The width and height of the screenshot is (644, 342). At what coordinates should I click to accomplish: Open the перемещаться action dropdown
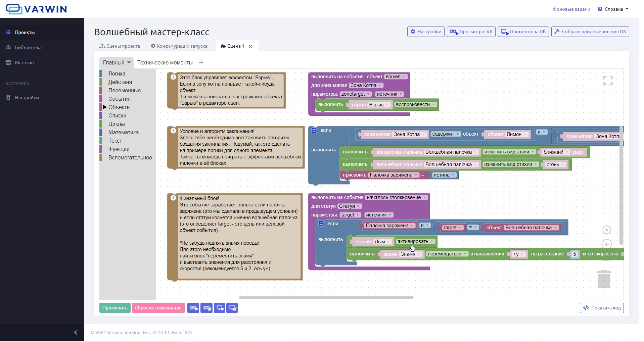(447, 254)
